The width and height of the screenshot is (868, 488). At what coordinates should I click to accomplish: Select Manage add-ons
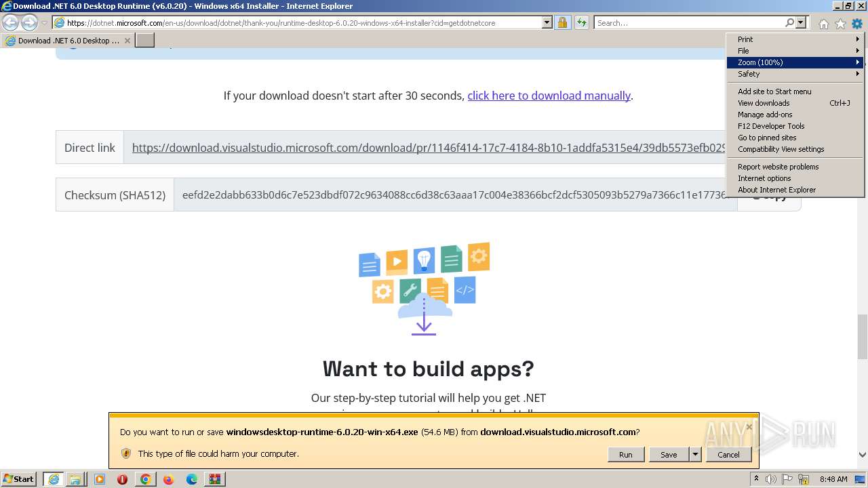[795, 115]
